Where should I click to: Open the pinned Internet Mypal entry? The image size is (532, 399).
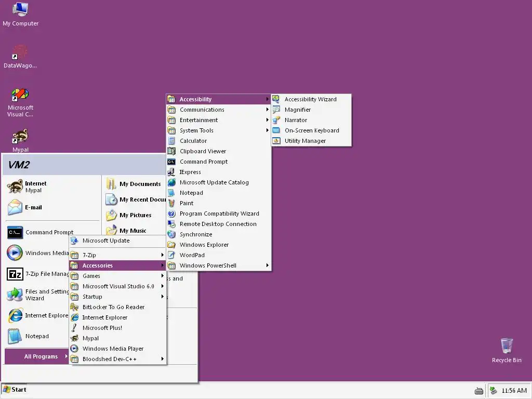pos(52,187)
